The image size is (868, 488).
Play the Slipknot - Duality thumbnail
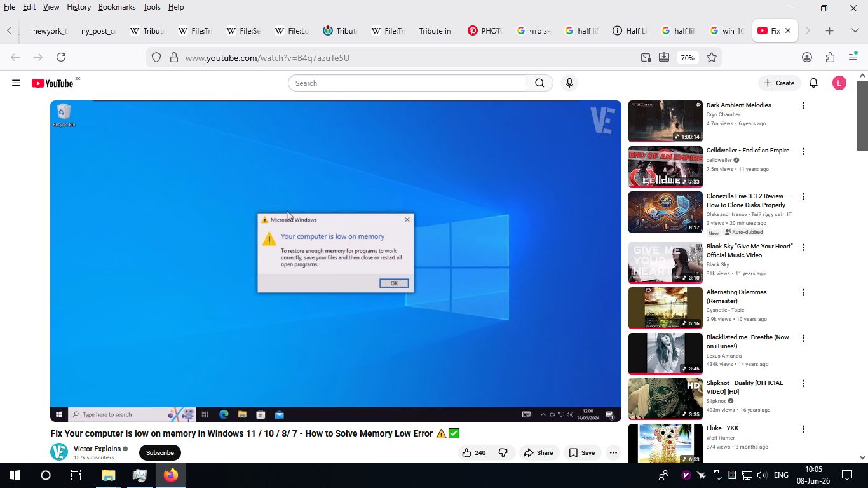[665, 398]
